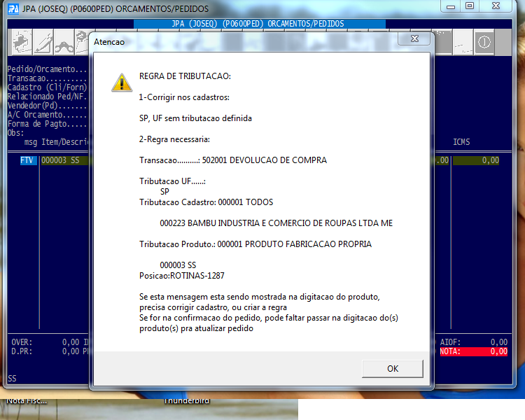Open the Thunderbird desktop shortcut

tap(186, 401)
